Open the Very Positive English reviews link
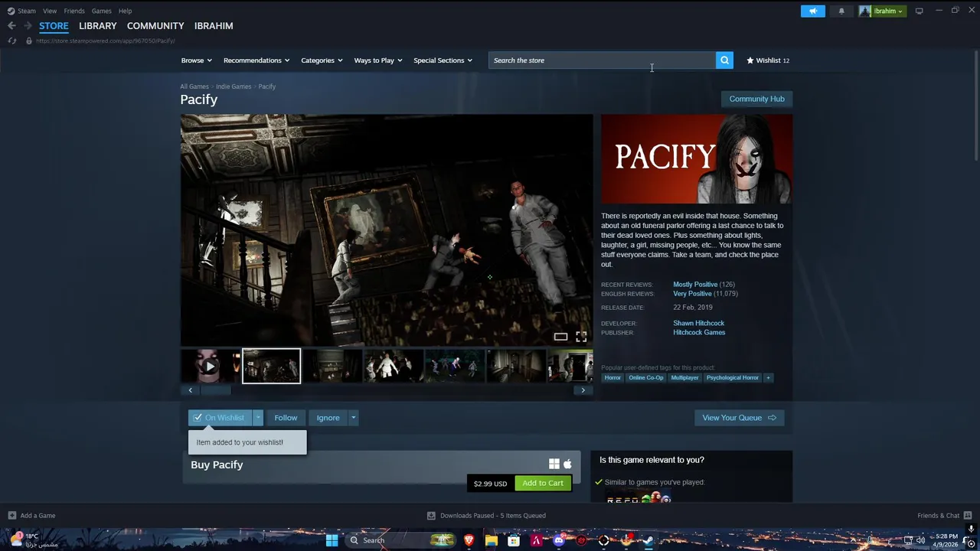The height and width of the screenshot is (551, 980). tap(692, 294)
